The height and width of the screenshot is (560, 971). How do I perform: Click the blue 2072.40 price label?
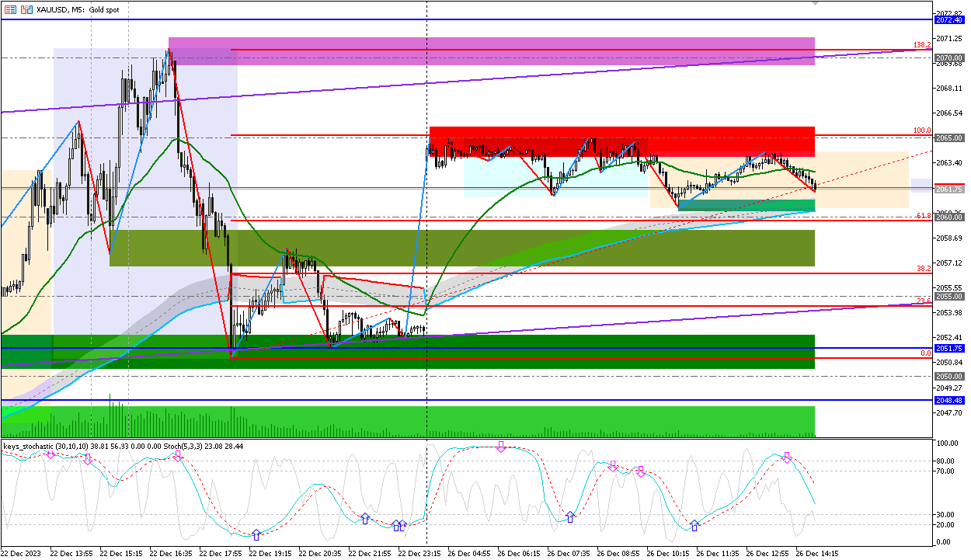(950, 19)
